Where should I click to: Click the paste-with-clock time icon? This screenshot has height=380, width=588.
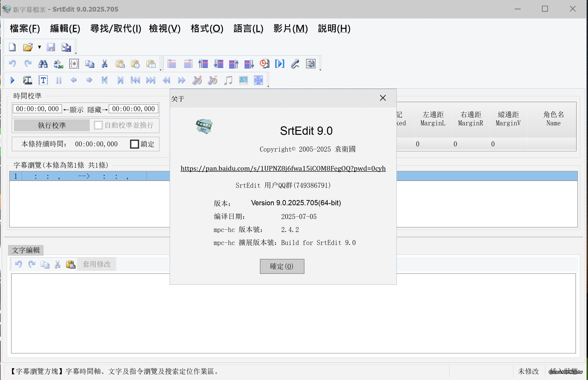point(135,64)
